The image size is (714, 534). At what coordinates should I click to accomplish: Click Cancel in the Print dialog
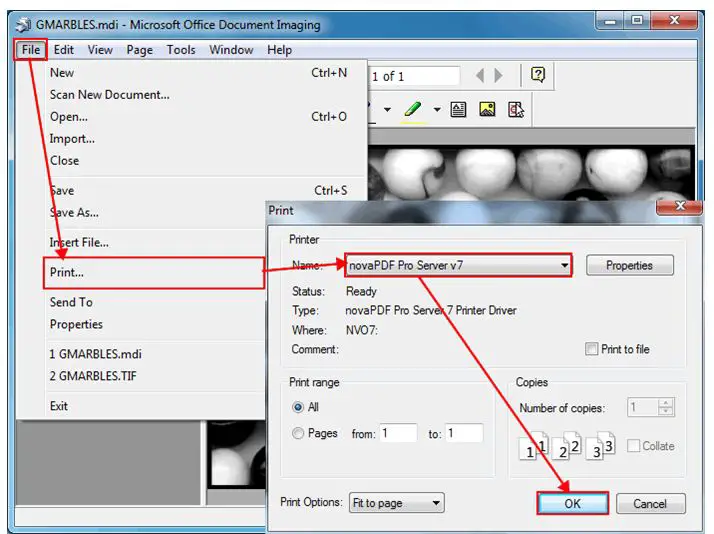pos(650,503)
